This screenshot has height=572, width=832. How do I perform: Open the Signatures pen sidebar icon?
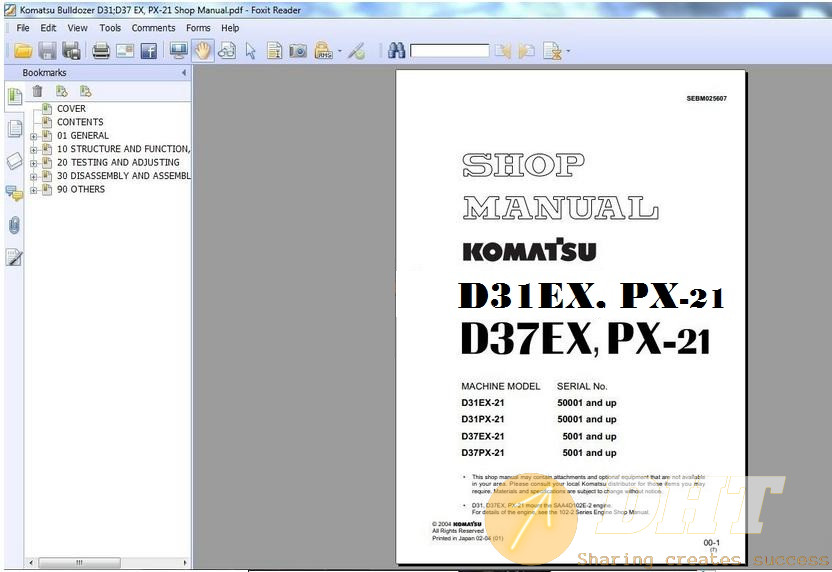(14, 257)
